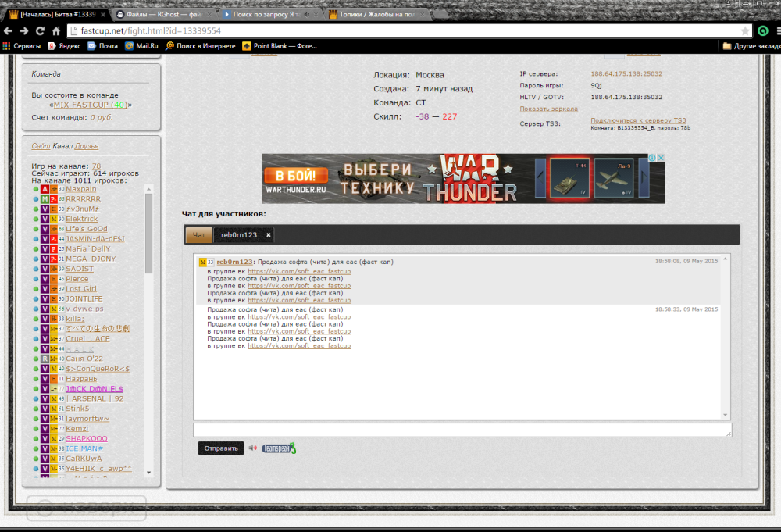Open player Lost Girl profile

(81, 288)
